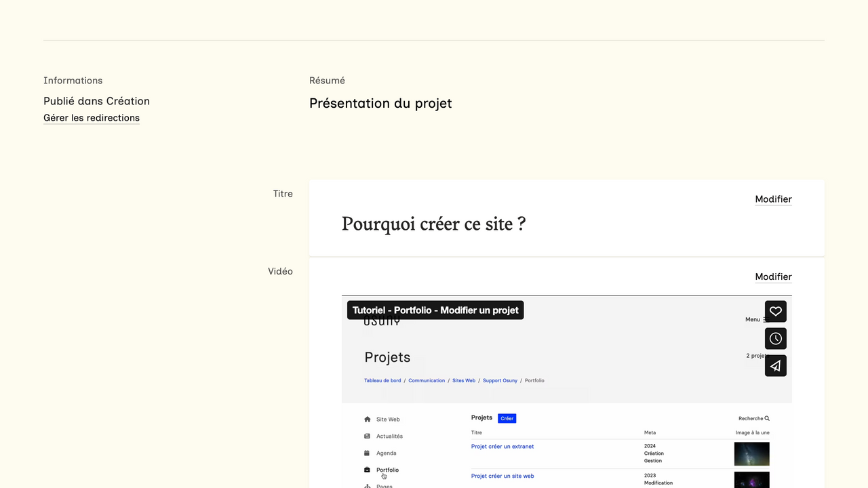
Task: Click the Portfolio briefcase icon
Action: pyautogui.click(x=368, y=470)
